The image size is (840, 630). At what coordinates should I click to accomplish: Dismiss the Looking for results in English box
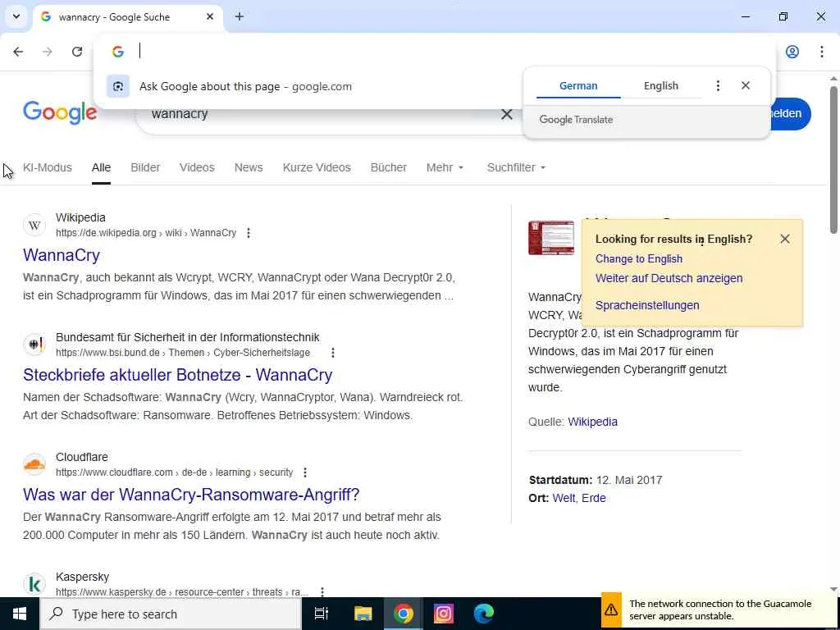[x=785, y=239]
